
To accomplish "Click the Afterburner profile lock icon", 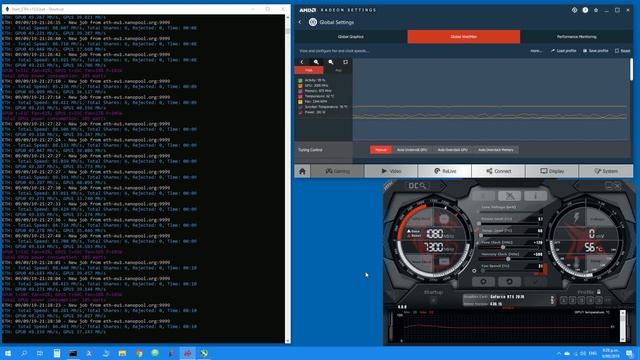I will point(598,292).
